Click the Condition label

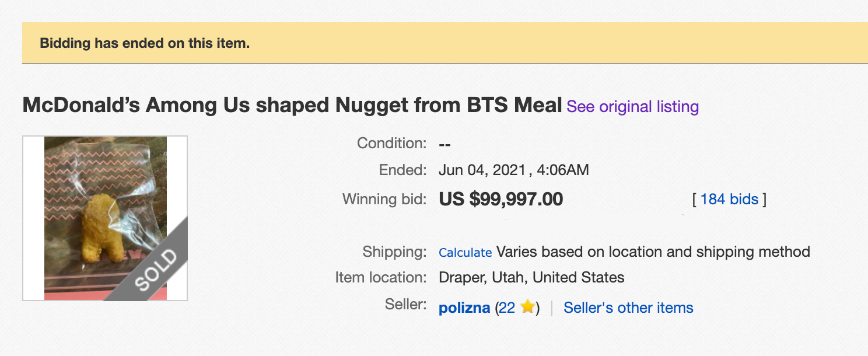point(392,143)
